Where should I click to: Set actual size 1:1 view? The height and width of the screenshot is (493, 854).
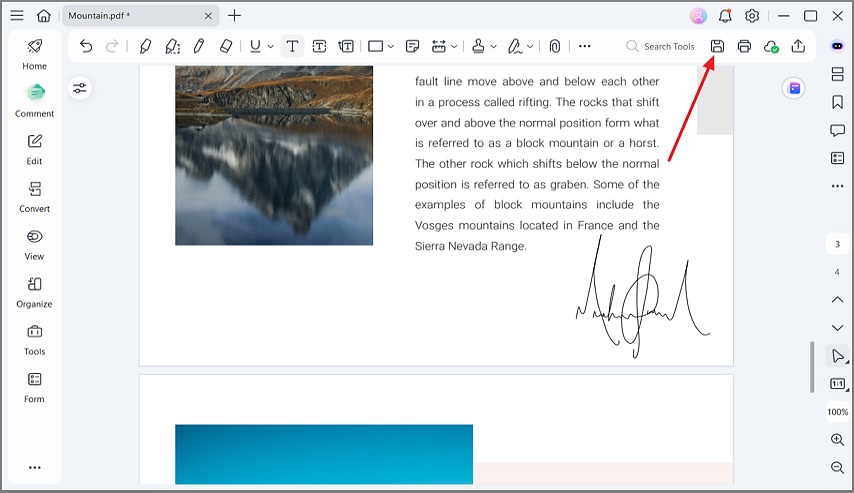pos(838,384)
